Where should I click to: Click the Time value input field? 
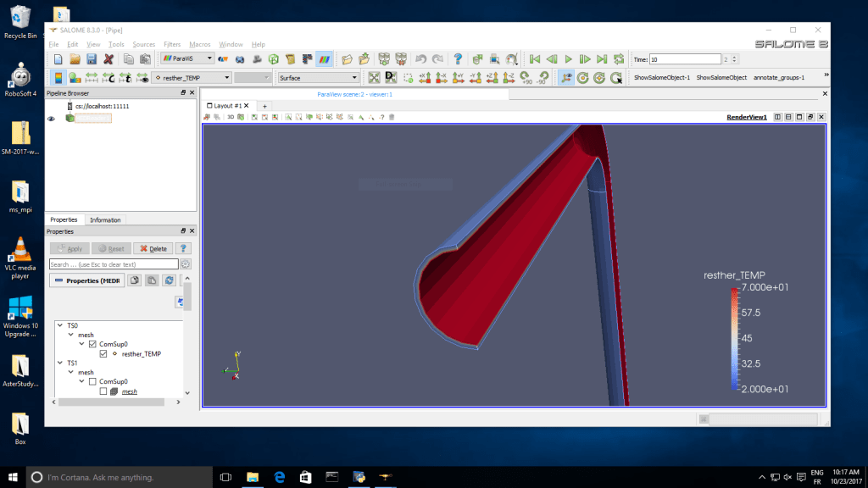tap(685, 59)
